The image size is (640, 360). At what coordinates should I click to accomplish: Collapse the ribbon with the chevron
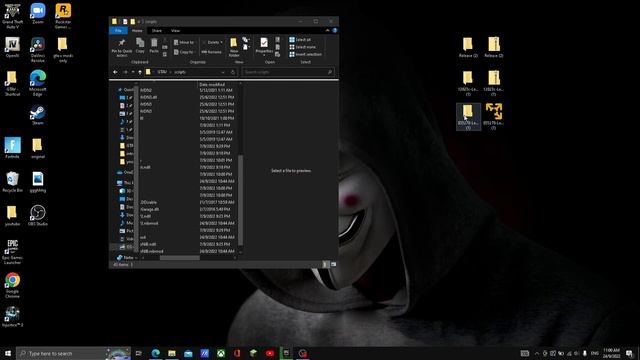[327, 31]
